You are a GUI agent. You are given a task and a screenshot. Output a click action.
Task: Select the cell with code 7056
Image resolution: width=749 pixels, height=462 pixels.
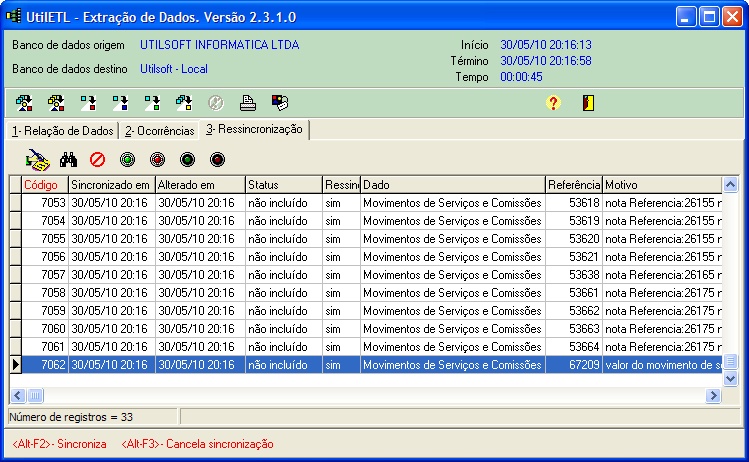click(45, 257)
